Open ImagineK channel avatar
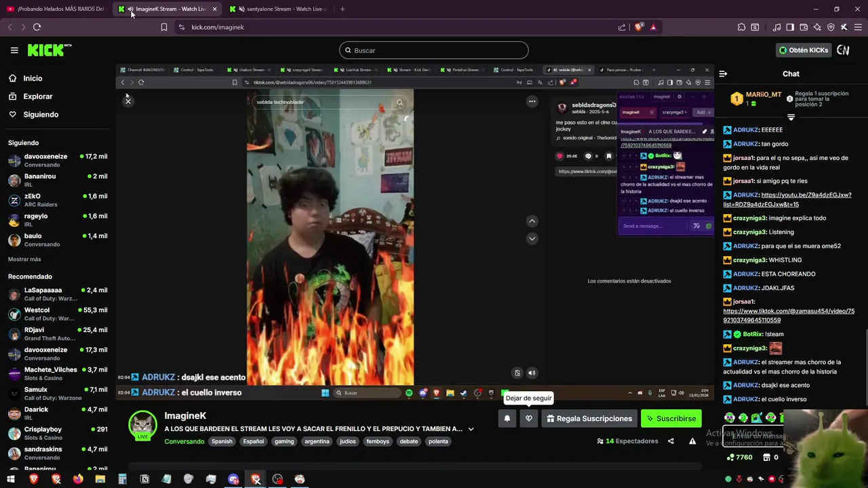 pyautogui.click(x=143, y=424)
